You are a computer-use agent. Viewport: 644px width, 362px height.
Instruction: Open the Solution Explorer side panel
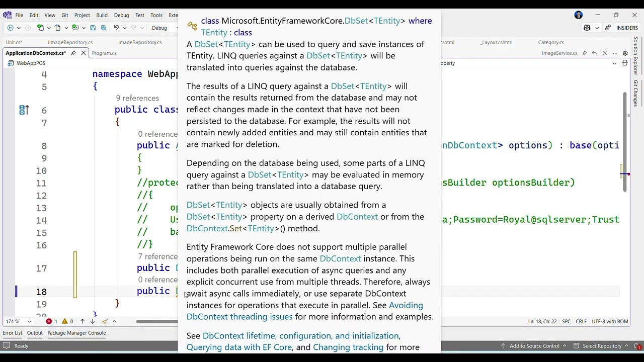pos(636,56)
